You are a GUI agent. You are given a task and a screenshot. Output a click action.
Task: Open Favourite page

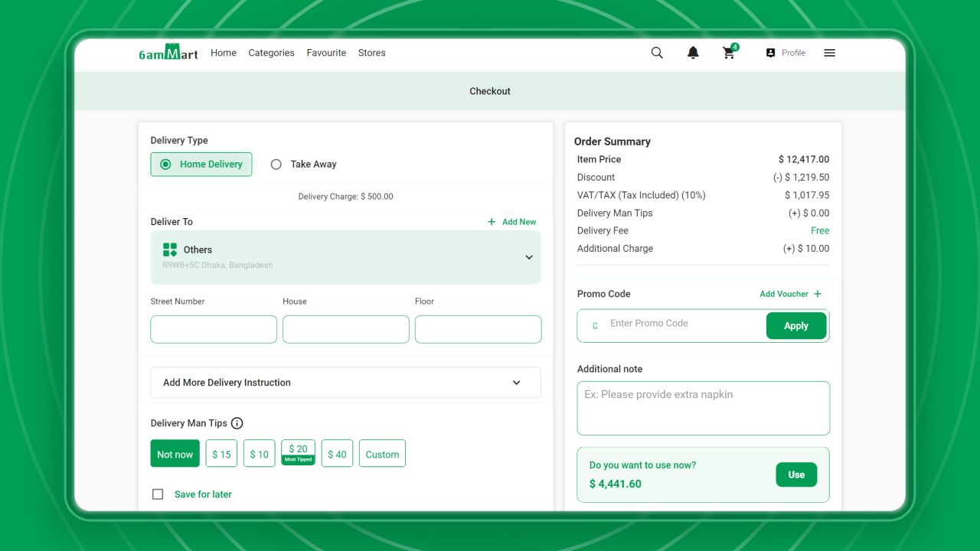click(326, 53)
